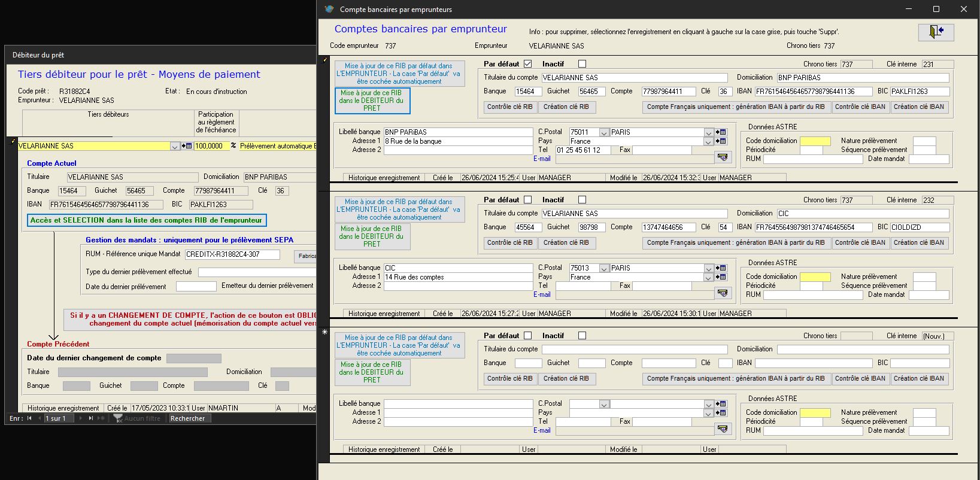Viewport: 980px width, 480px height.
Task: Click the Adresse 1 field '14 Rue des comptes'
Action: [458, 277]
